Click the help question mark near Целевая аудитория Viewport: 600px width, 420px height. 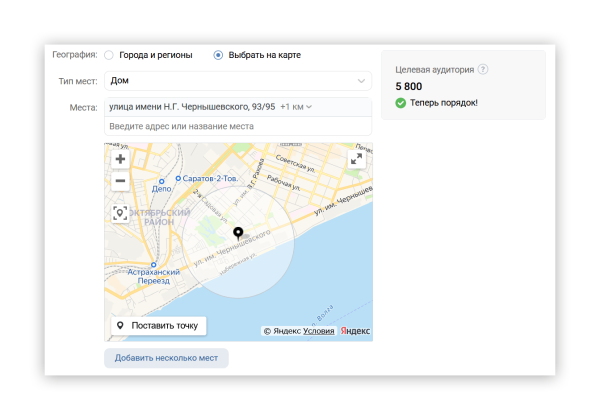click(484, 69)
